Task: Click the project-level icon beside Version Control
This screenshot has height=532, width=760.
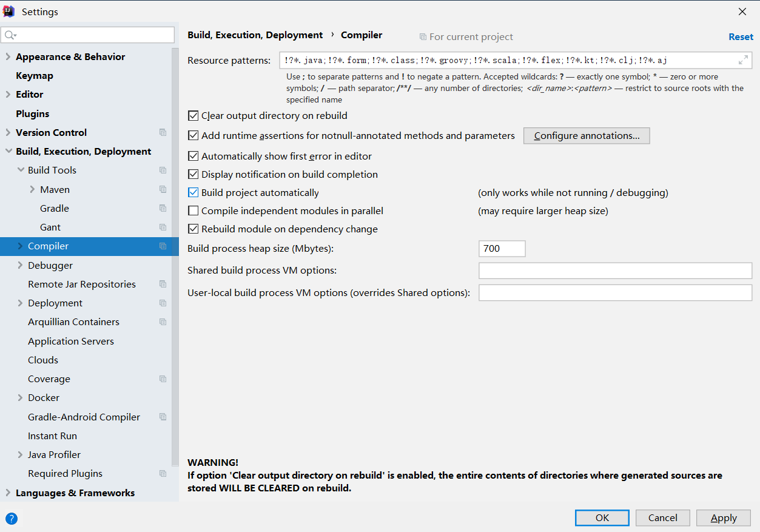Action: click(x=163, y=132)
